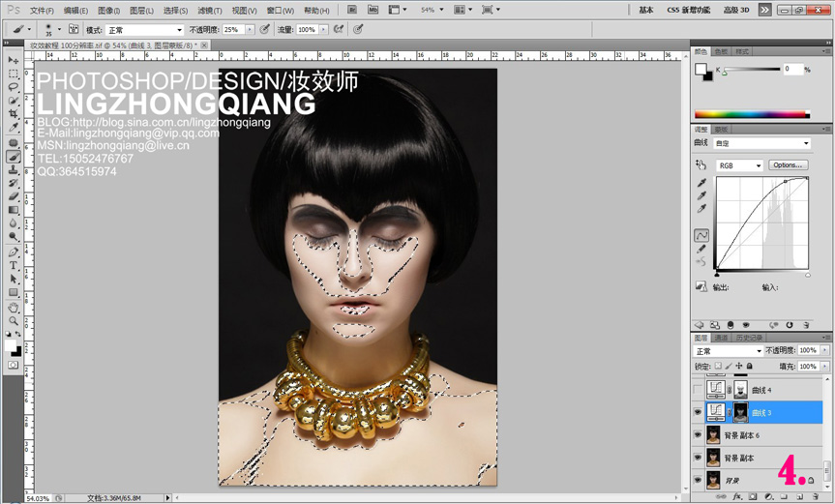The image size is (835, 504).
Task: Switch to CS5 新增功能 workspace
Action: (x=689, y=10)
